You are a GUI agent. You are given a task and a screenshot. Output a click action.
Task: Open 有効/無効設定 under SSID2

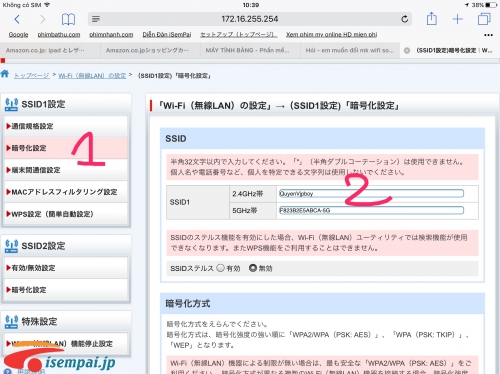point(66,268)
